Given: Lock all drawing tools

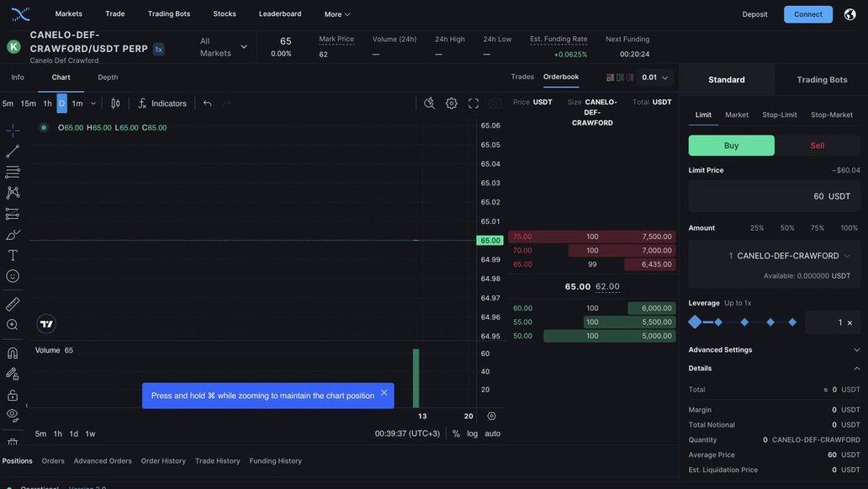Looking at the screenshot, I should pos(13,395).
